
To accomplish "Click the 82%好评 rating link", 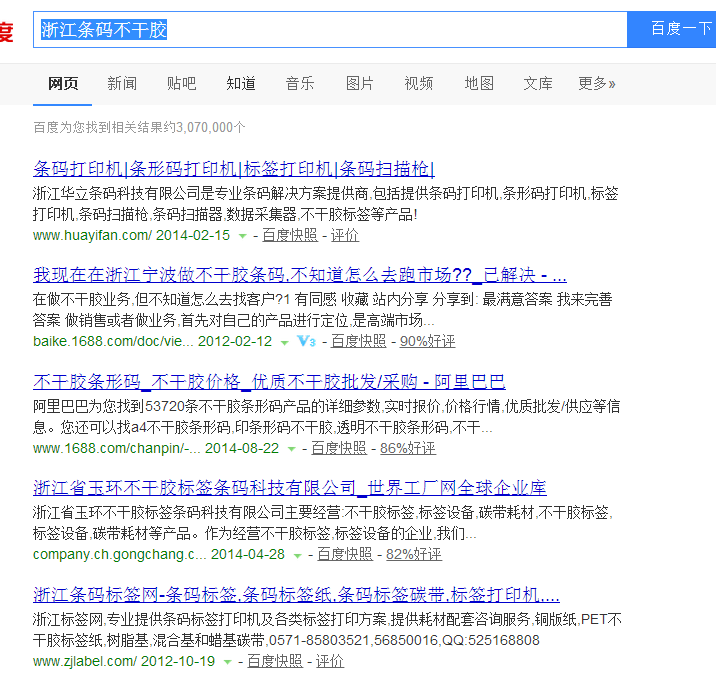I will (x=414, y=554).
